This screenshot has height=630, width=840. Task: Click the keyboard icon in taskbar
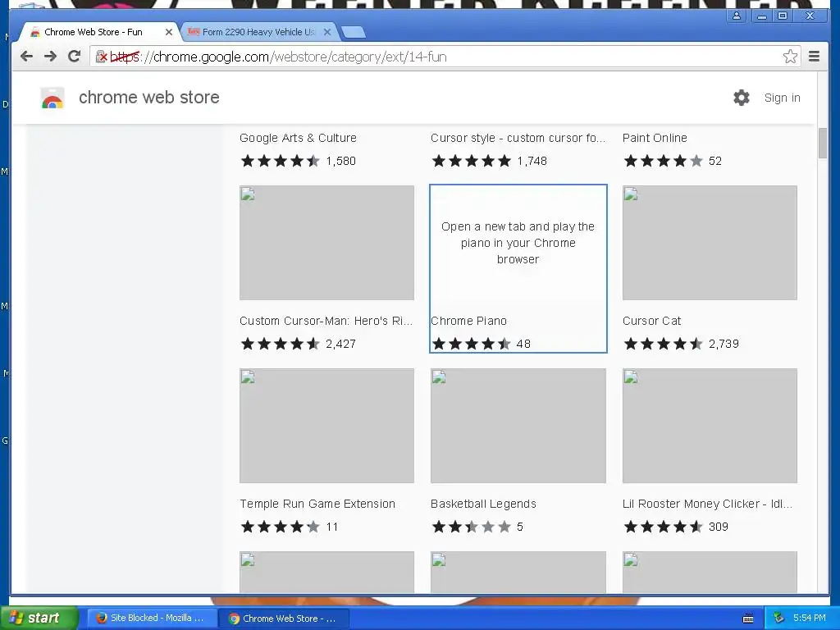(x=748, y=619)
